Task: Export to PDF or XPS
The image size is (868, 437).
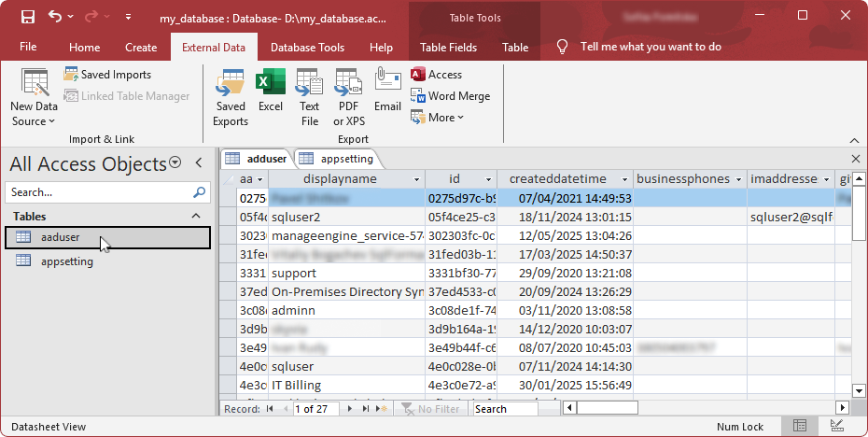Action: [349, 98]
